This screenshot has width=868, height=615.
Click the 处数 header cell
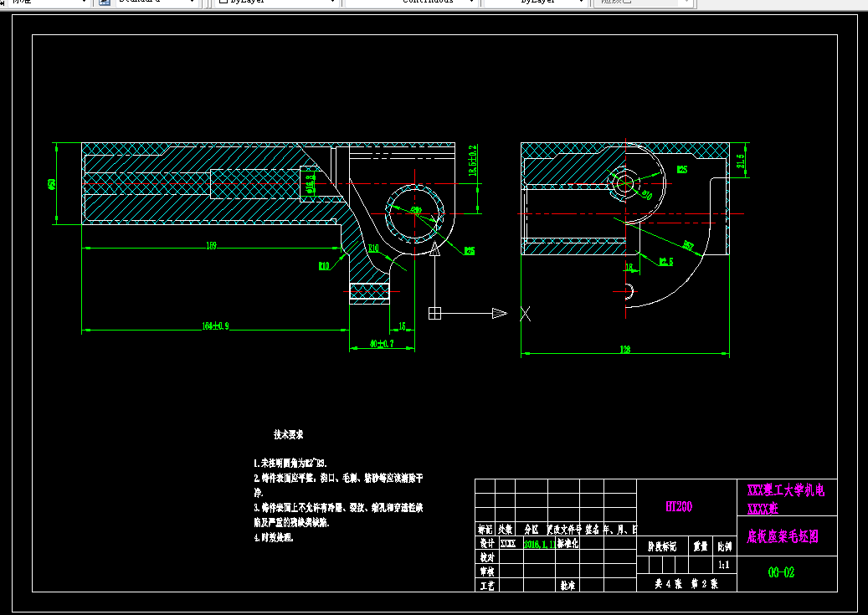point(505,530)
